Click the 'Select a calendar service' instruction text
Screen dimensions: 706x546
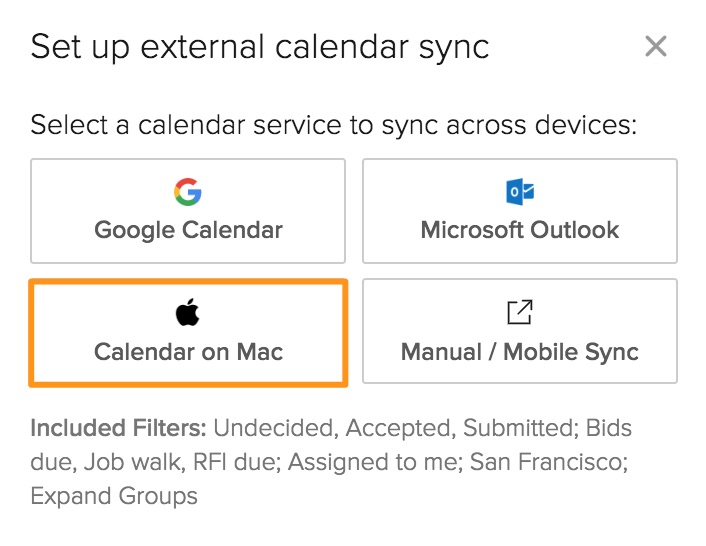click(334, 126)
